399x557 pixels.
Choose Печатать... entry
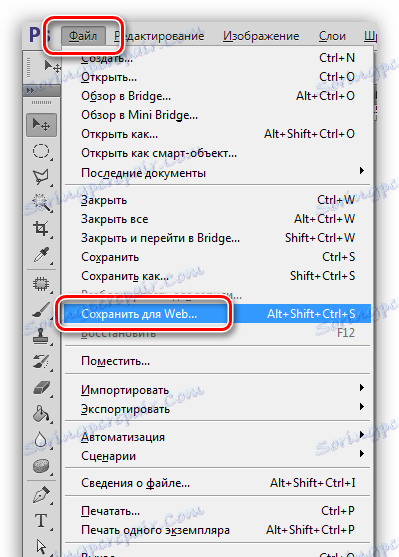click(x=217, y=511)
